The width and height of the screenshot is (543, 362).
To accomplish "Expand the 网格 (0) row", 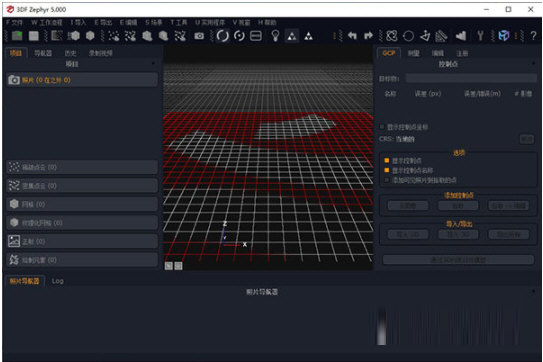I will coord(82,204).
